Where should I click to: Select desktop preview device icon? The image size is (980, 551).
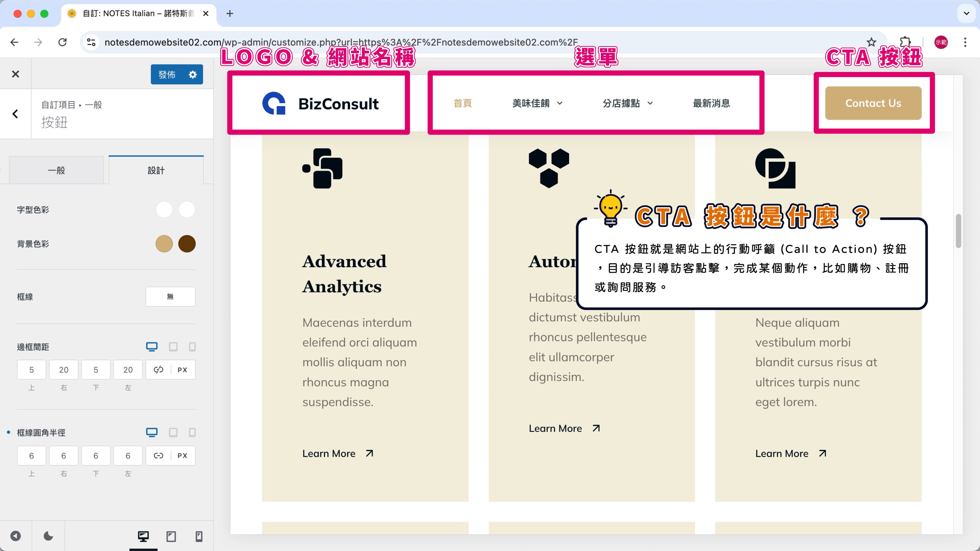coord(143,536)
